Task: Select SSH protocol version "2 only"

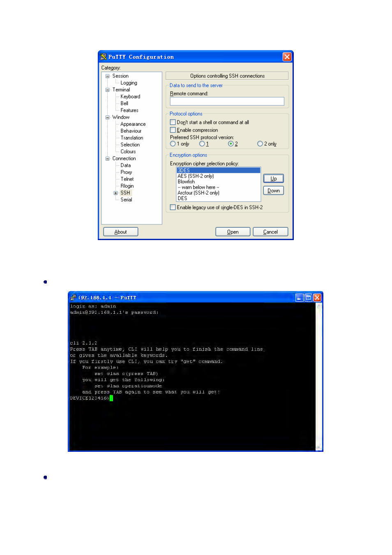Action: 260,144
